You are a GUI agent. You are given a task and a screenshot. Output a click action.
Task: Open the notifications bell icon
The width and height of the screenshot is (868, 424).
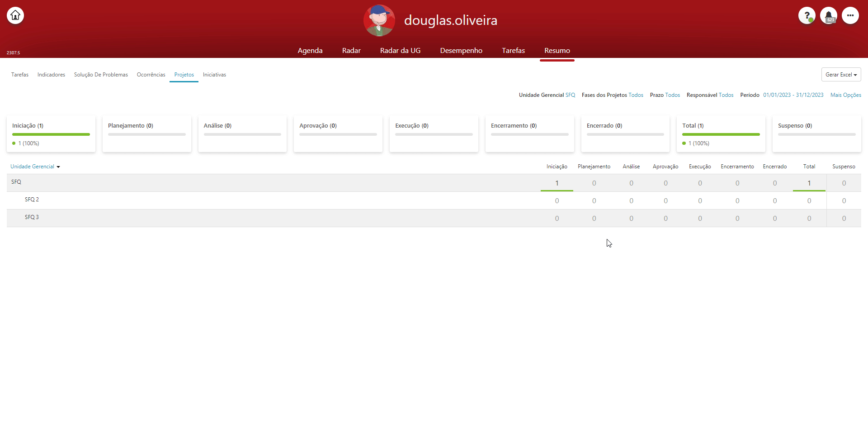pyautogui.click(x=829, y=15)
